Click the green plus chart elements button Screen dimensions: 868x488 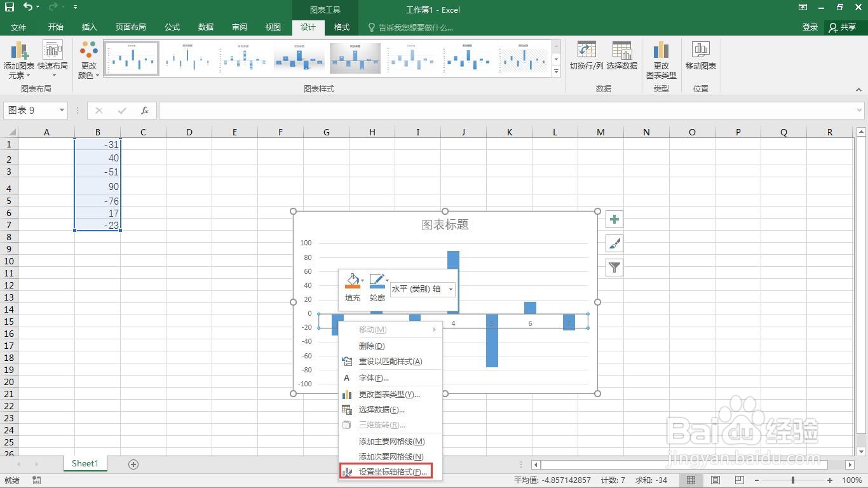pos(614,219)
